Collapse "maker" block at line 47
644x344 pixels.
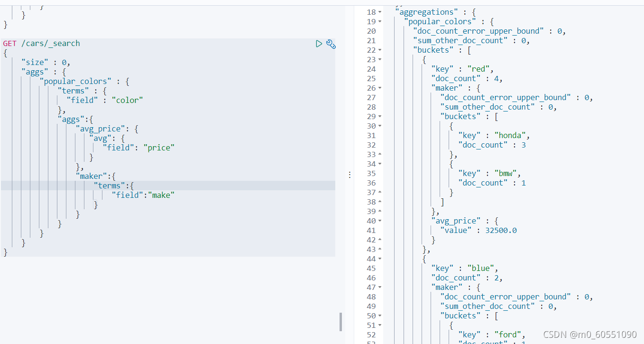(381, 287)
